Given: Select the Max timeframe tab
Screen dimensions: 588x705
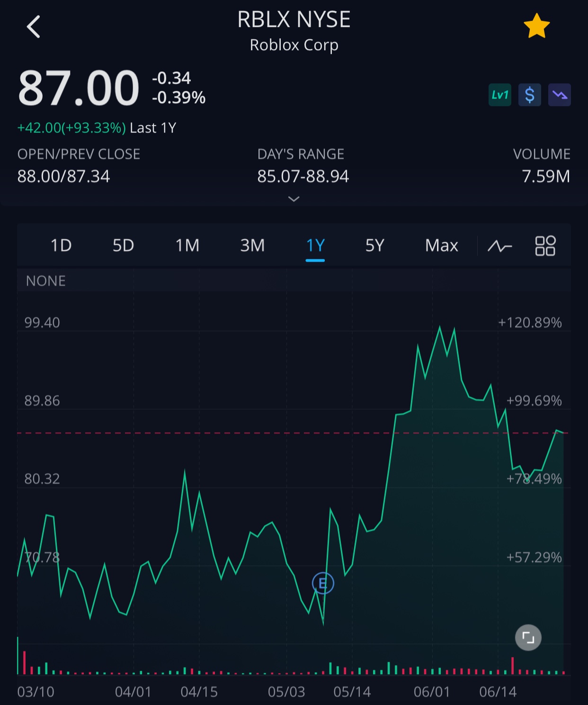Looking at the screenshot, I should pos(442,245).
